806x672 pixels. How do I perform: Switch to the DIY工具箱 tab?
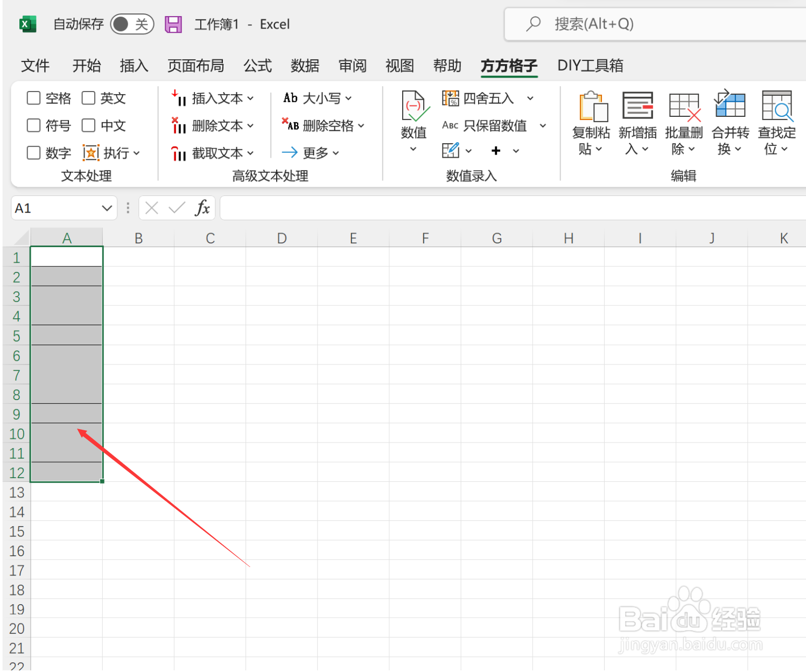[x=591, y=66]
